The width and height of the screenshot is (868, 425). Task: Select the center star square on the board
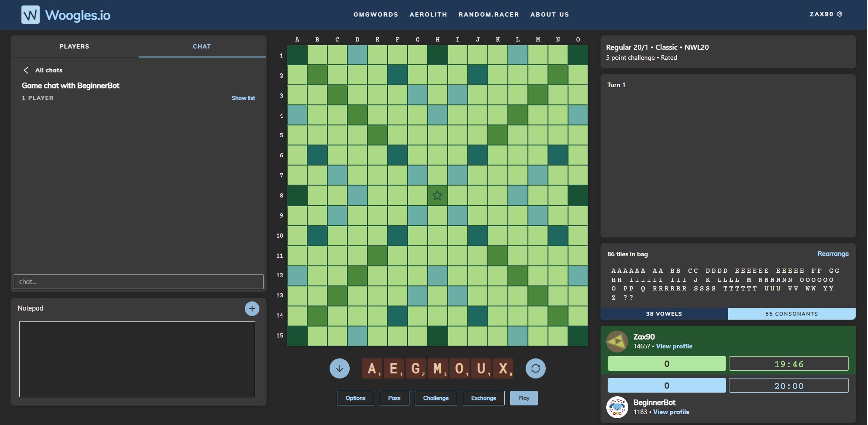coord(437,195)
